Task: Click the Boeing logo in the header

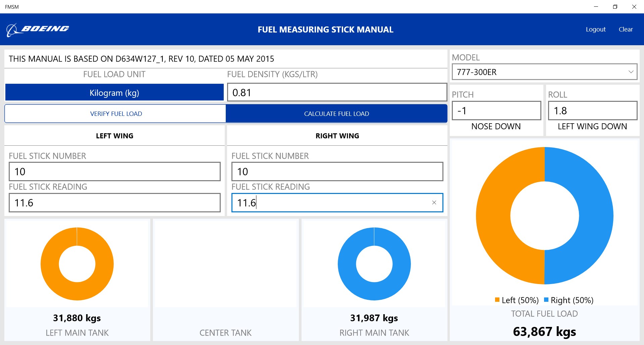Action: [x=38, y=29]
